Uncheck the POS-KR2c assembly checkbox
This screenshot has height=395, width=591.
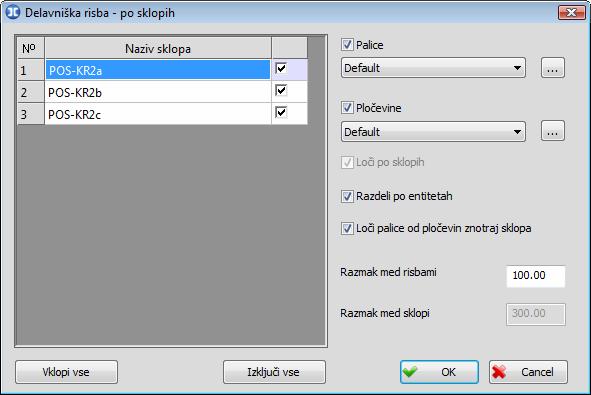(x=281, y=112)
